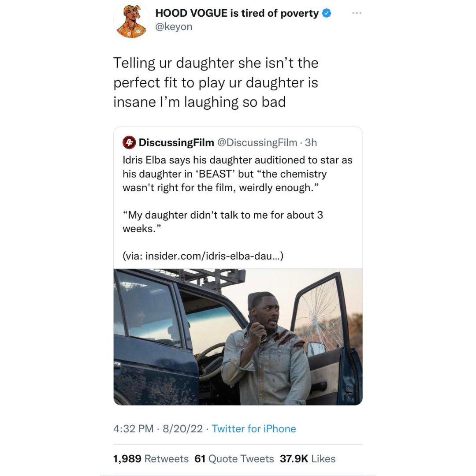
Task: Click the 8/20/22 tweet date
Action: (182, 429)
